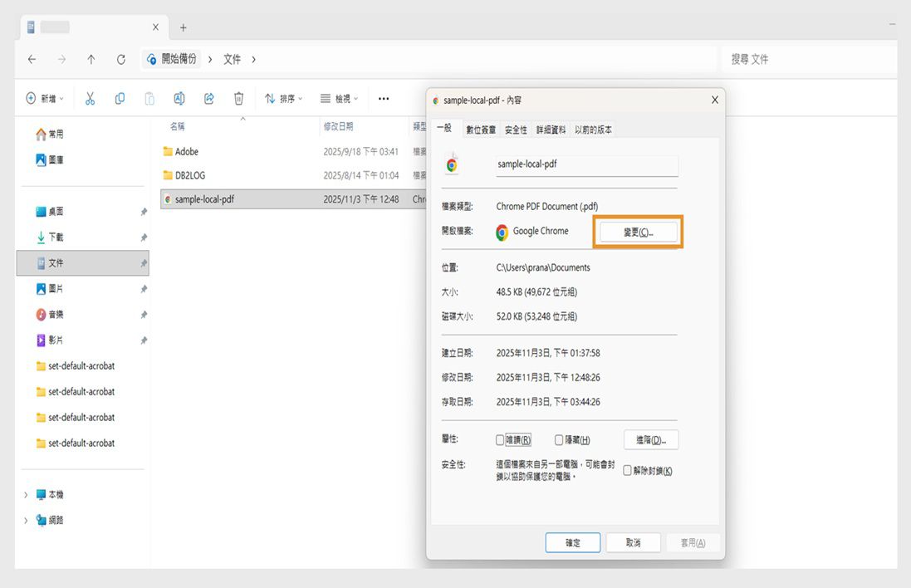Open the 新增 (New) dropdown
The height and width of the screenshot is (588, 911).
point(46,98)
